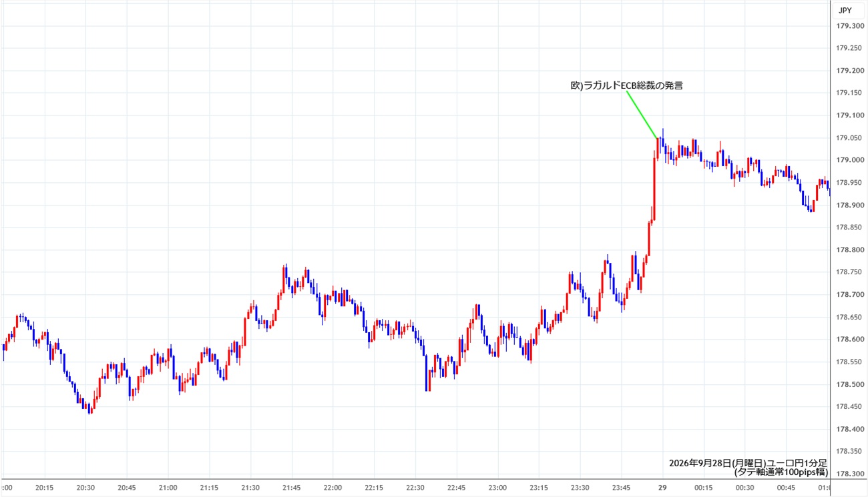868x497 pixels.
Task: Click the Lagarde ECB president annotation text
Action: coord(626,85)
